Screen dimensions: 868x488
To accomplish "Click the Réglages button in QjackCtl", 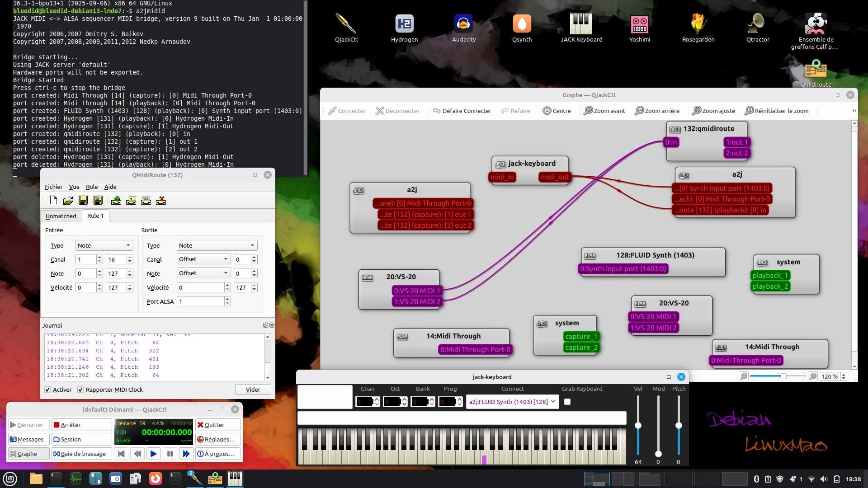I will pos(218,439).
